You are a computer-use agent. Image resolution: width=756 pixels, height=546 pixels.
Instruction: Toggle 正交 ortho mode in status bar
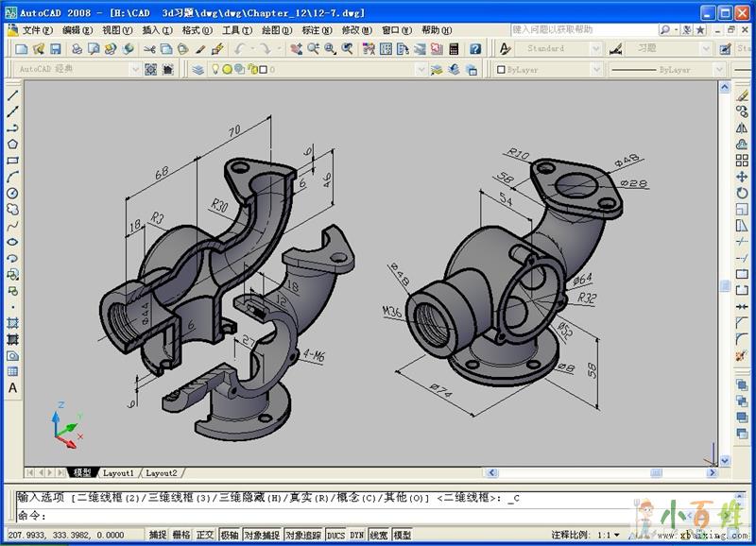tap(205, 535)
